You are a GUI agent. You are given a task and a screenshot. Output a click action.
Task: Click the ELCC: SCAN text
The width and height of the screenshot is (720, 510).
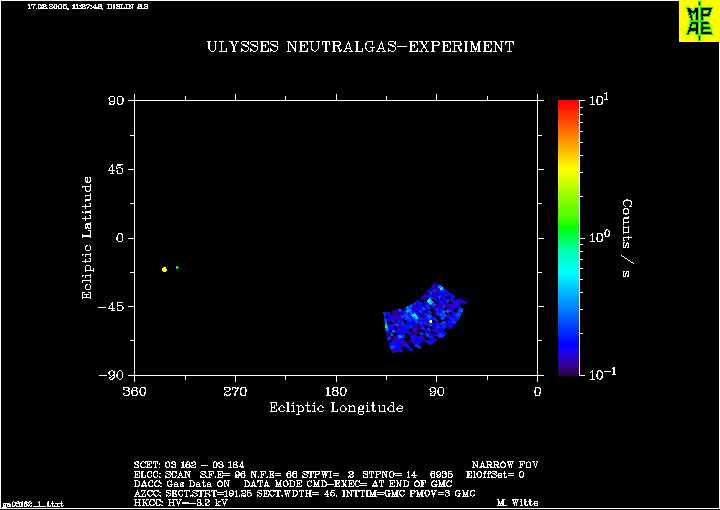(164, 475)
